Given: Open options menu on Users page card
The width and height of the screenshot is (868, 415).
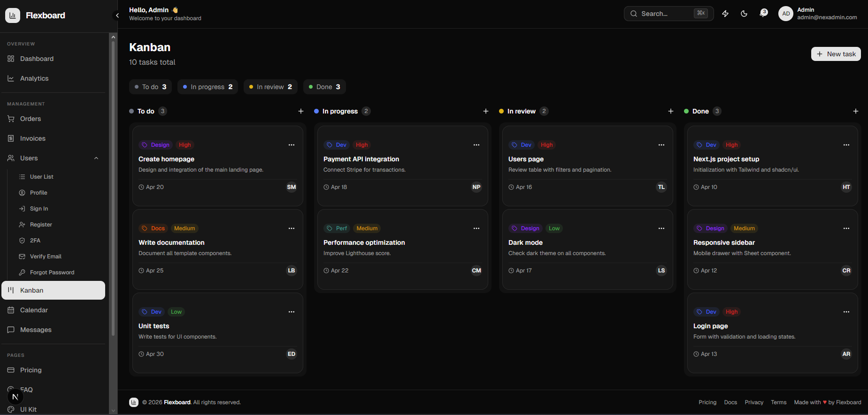Looking at the screenshot, I should click(661, 145).
